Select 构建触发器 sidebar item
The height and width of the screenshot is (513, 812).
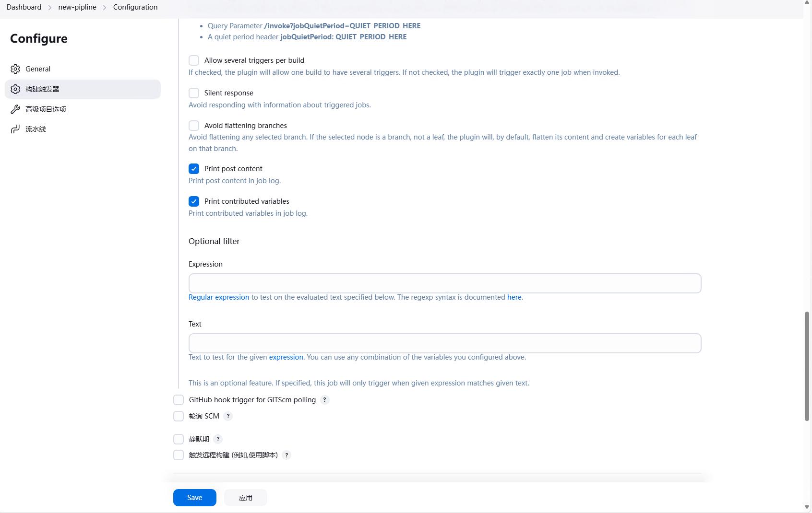tap(83, 89)
